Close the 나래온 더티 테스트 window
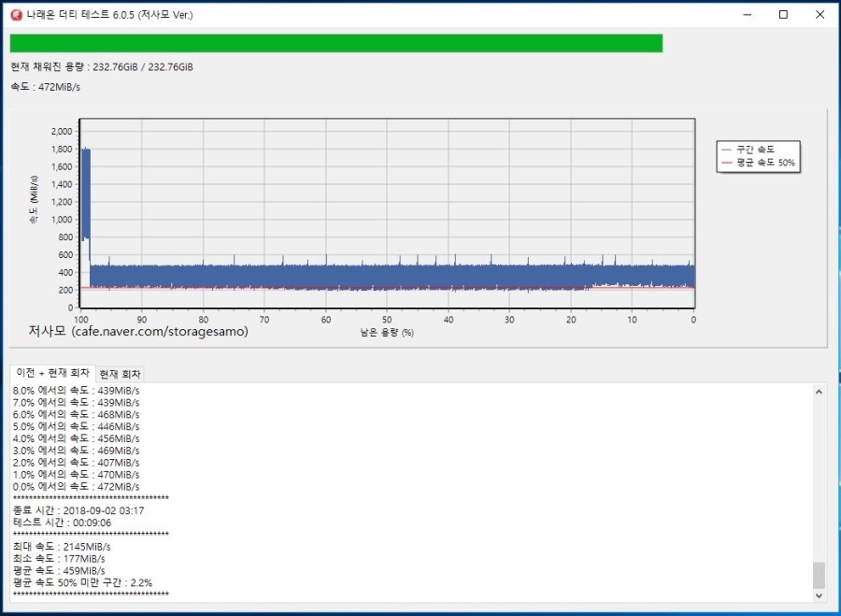 [820, 15]
